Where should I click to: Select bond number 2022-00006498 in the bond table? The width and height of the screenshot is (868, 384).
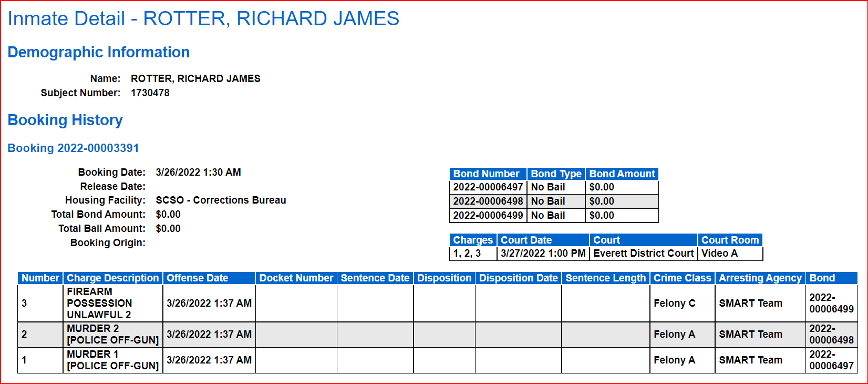[x=488, y=201]
